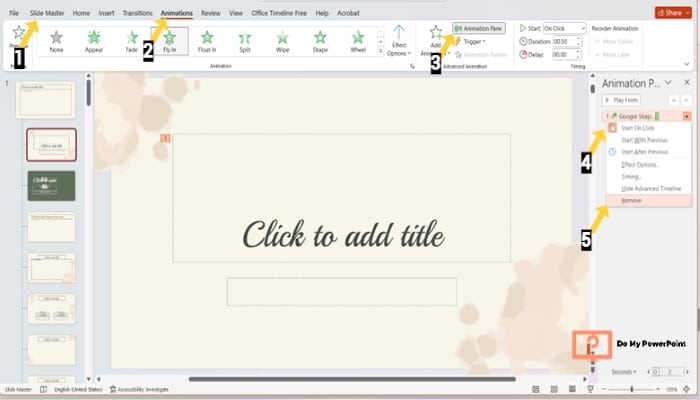Click the Move Earlier reorder button
The height and width of the screenshot is (400, 700).
coord(614,42)
